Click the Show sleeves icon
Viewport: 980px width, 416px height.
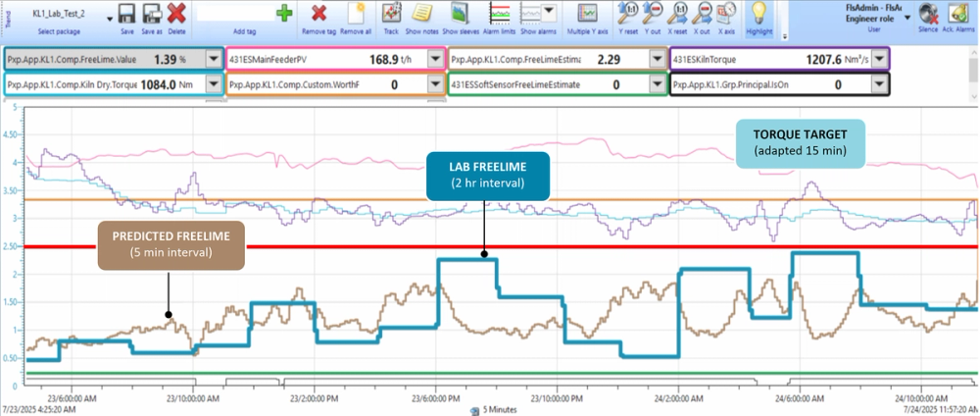click(460, 13)
